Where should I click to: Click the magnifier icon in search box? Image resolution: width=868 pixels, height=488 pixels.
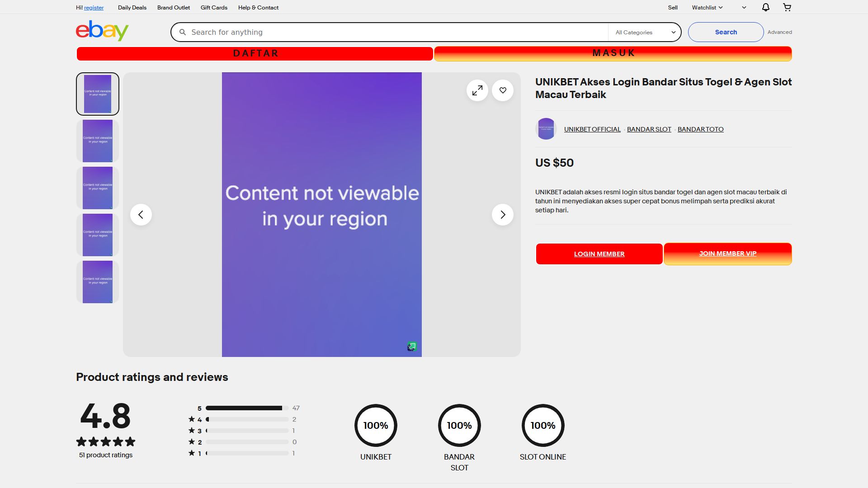(x=183, y=32)
